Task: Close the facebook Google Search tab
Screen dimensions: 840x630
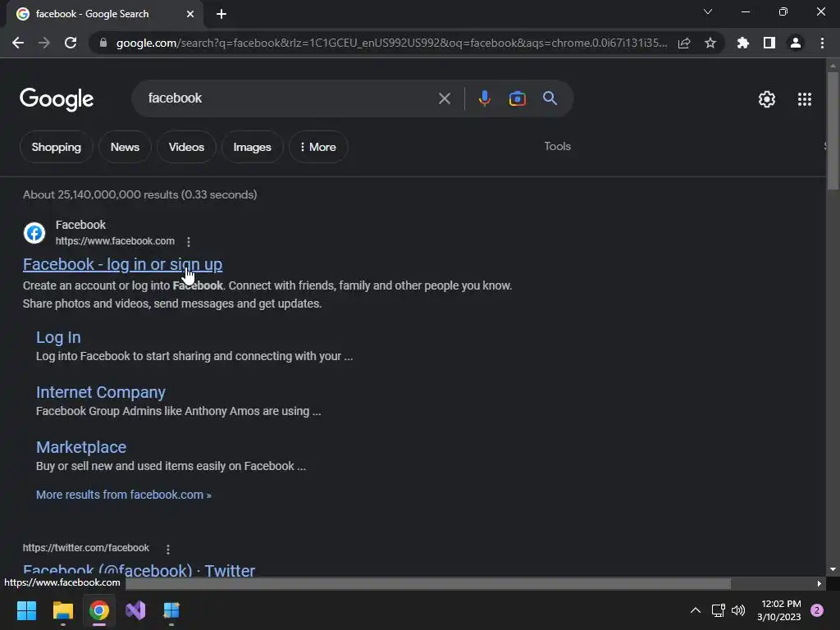Action: point(190,14)
